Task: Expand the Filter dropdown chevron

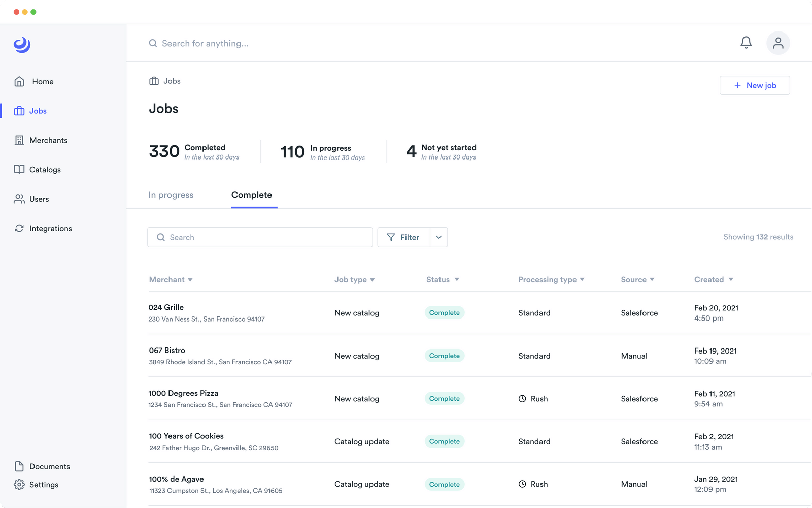Action: pyautogui.click(x=439, y=237)
